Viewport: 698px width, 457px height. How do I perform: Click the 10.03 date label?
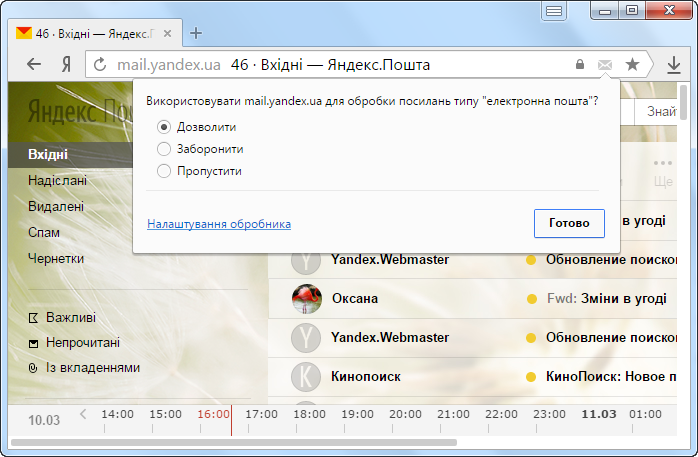click(44, 420)
